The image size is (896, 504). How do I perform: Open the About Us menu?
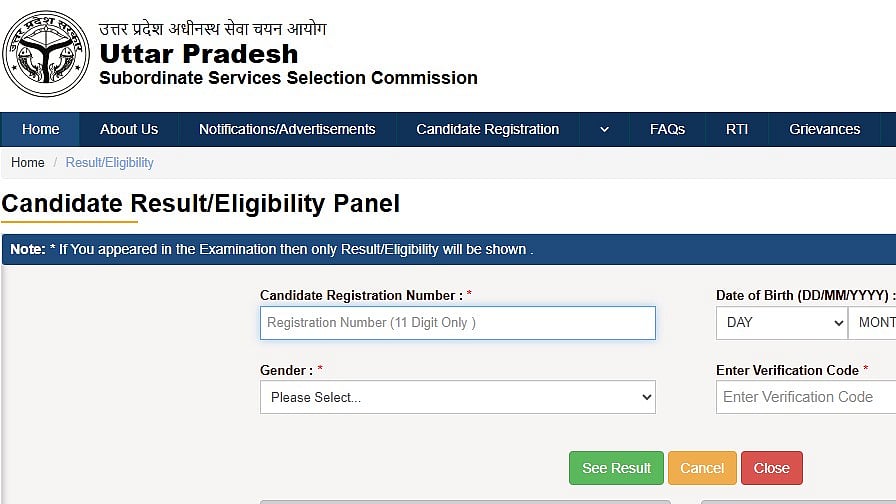(129, 129)
